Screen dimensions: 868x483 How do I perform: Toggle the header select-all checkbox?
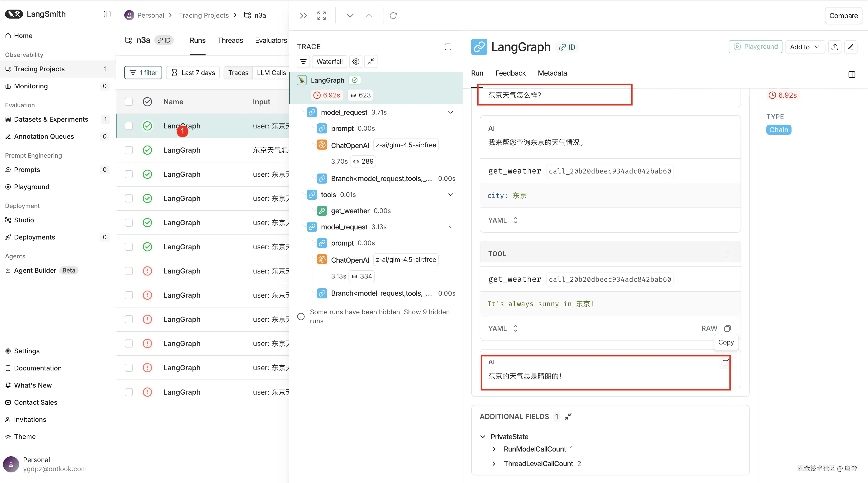(129, 101)
